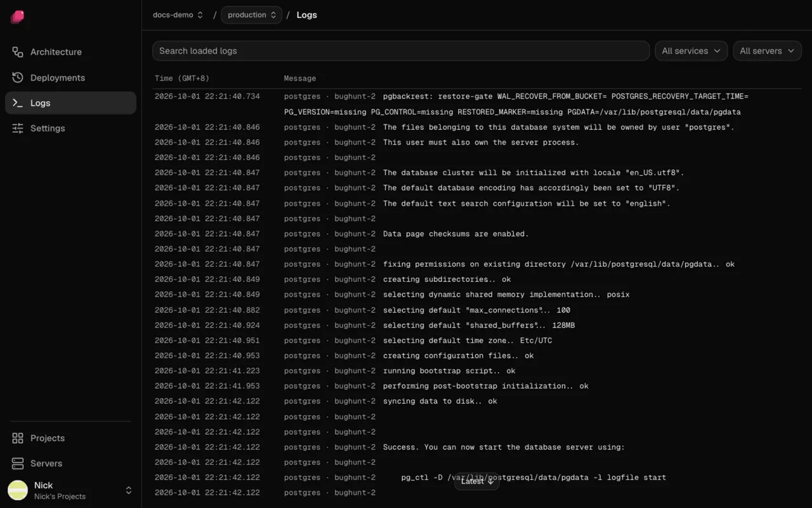The image size is (812, 508).
Task: Focus the Search loaded logs field
Action: (401, 51)
